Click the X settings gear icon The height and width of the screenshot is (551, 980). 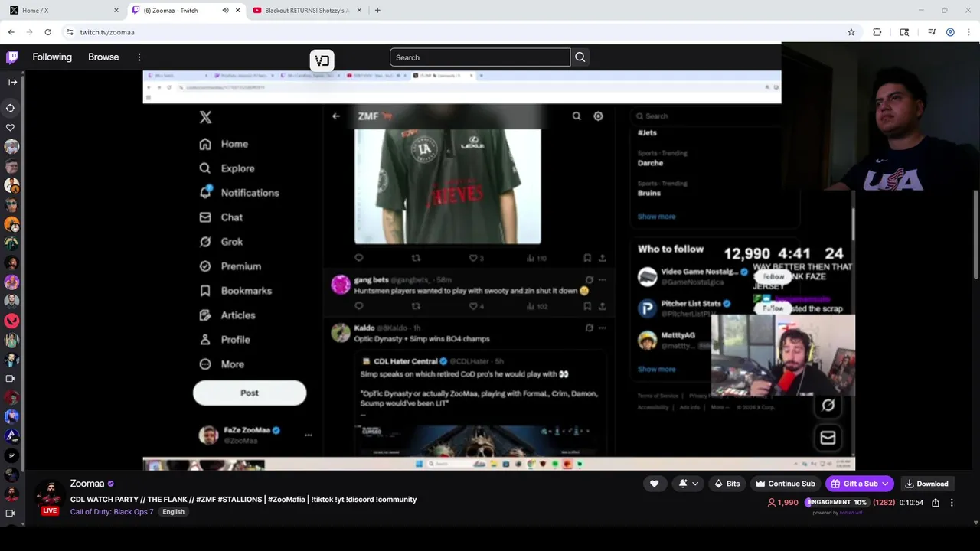tap(598, 116)
